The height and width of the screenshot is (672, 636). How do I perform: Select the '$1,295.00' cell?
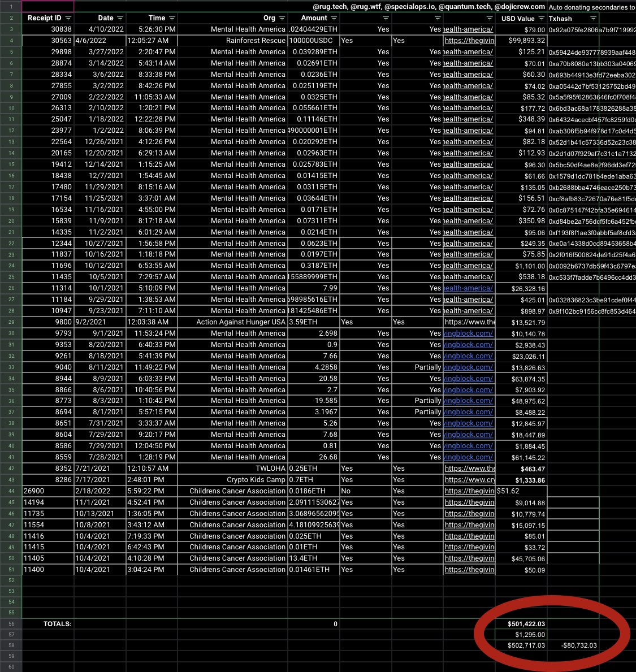[x=521, y=635]
